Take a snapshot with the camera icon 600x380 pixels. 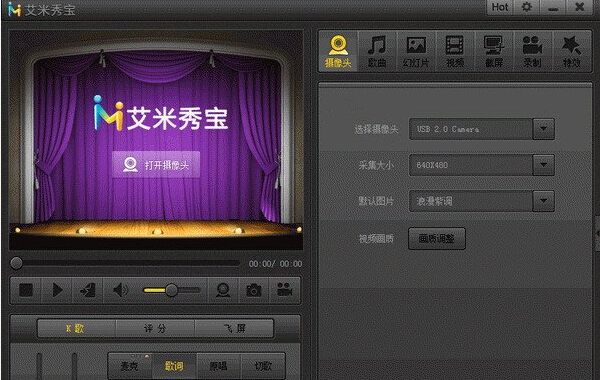click(x=253, y=290)
